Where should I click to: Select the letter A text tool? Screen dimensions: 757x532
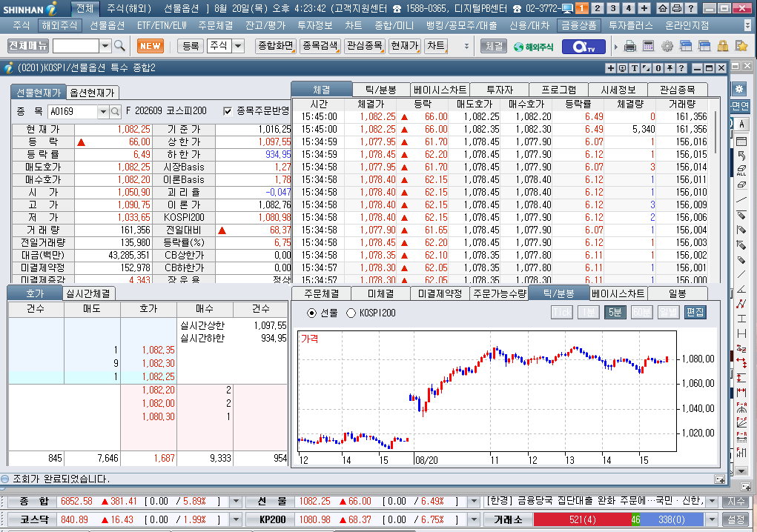741,124
